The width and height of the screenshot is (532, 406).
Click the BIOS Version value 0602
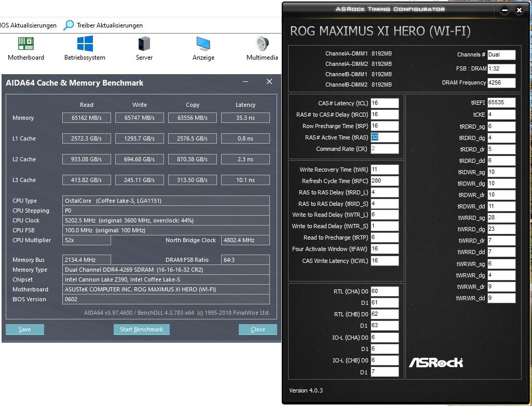(x=166, y=299)
